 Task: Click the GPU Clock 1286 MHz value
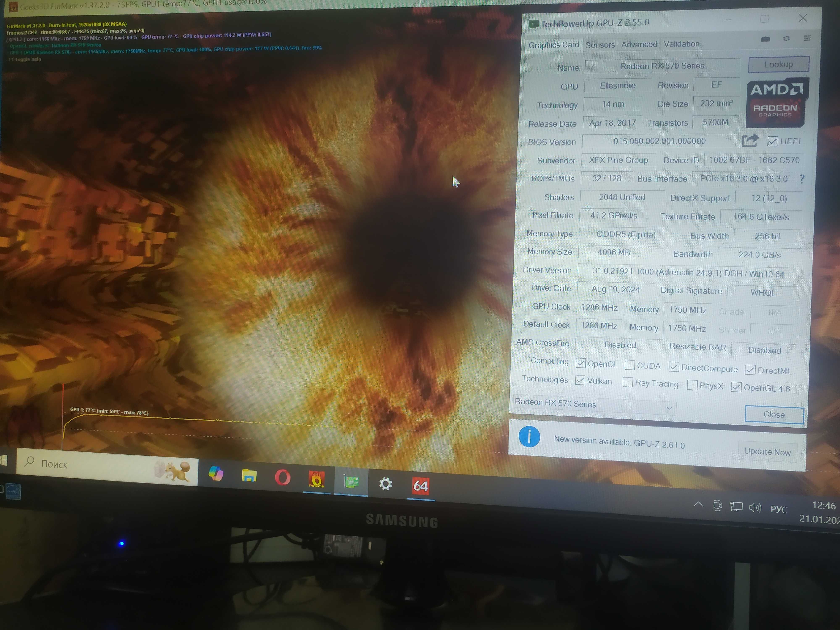tap(599, 307)
